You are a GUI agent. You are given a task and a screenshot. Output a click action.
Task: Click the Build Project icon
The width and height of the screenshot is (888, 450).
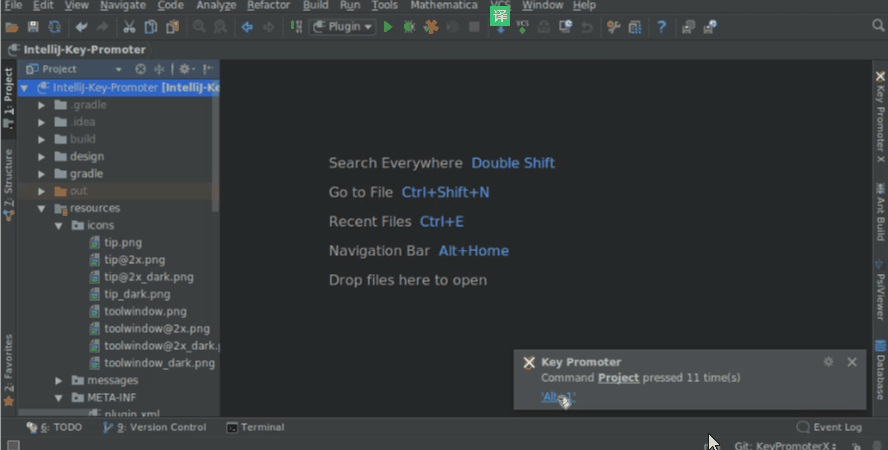[x=296, y=27]
